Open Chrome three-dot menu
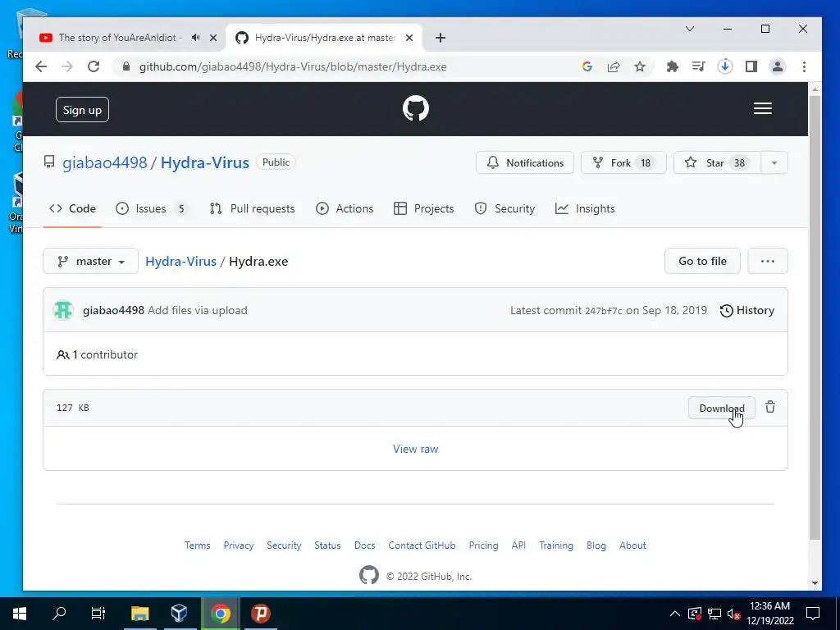 (804, 66)
